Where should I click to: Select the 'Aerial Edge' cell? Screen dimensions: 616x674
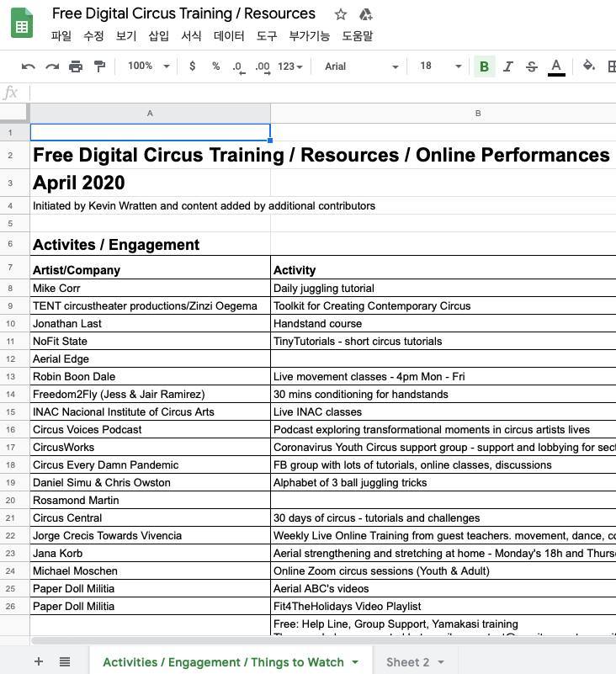click(150, 358)
